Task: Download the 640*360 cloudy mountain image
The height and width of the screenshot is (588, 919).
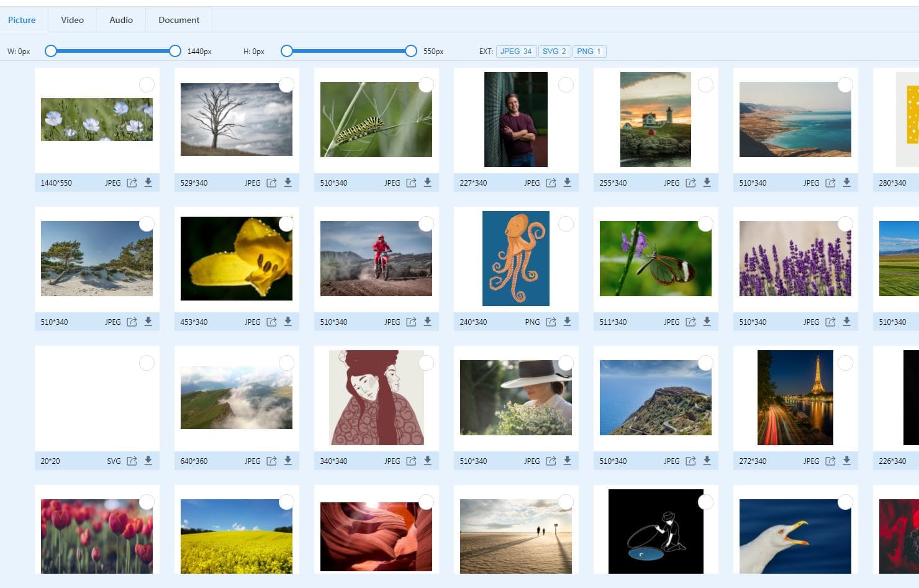Action: coord(288,461)
